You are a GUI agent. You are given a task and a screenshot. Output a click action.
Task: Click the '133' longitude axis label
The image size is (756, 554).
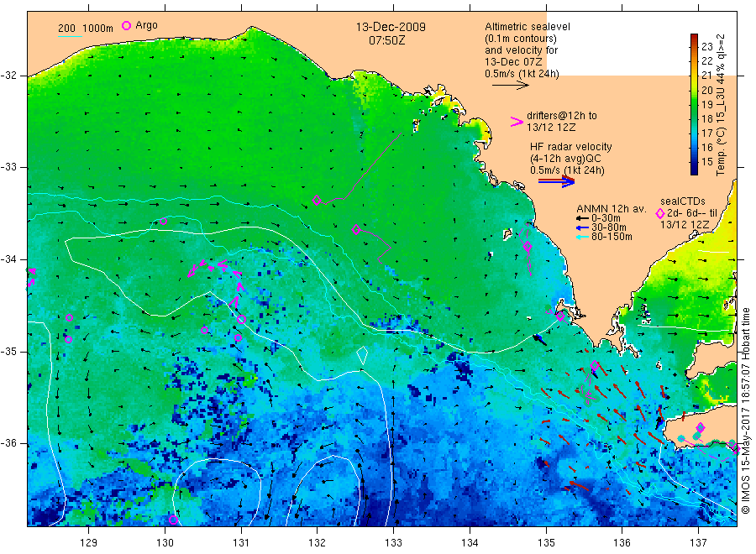[393, 543]
